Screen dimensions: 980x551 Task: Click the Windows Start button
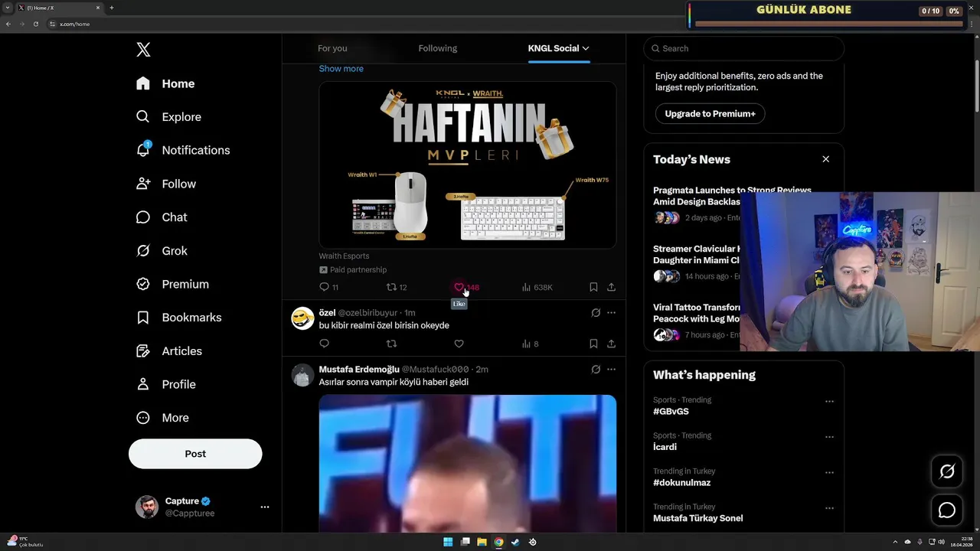[x=448, y=542]
